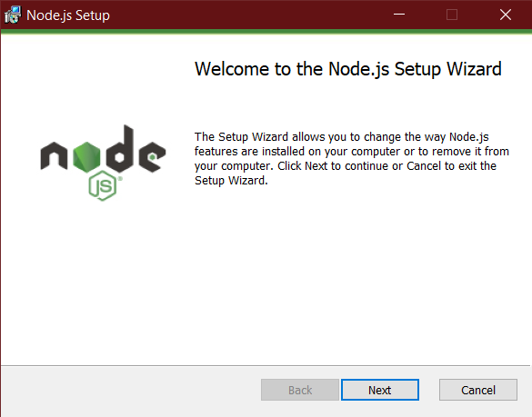Close the Node.js Setup window
The height and width of the screenshot is (417, 532).
[506, 15]
